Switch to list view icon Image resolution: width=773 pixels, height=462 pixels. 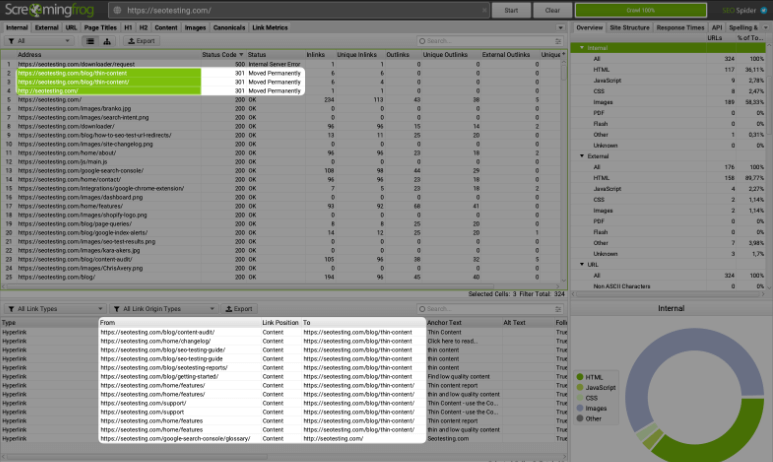point(89,41)
